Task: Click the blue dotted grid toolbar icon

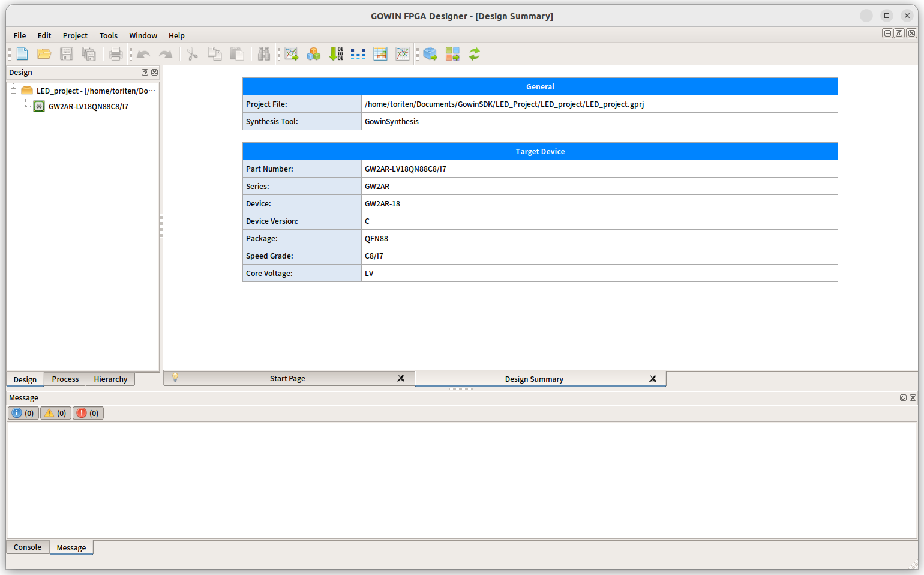Action: pyautogui.click(x=358, y=54)
